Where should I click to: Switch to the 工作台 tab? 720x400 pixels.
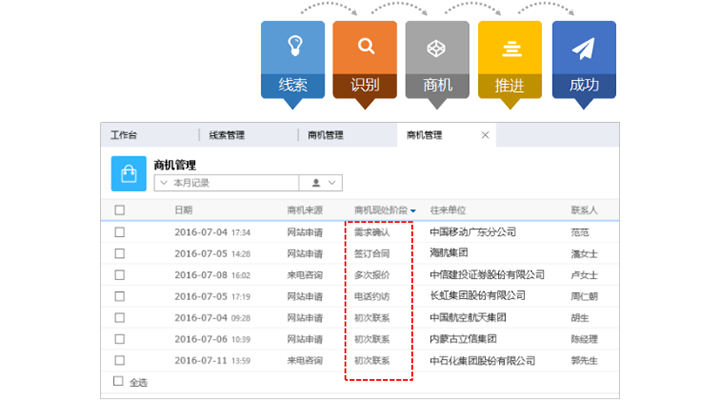[124, 135]
